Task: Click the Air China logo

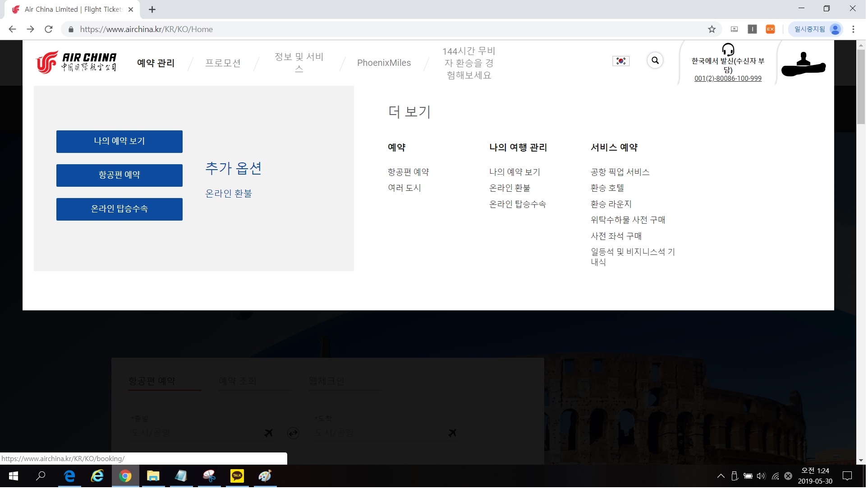Action: [77, 62]
